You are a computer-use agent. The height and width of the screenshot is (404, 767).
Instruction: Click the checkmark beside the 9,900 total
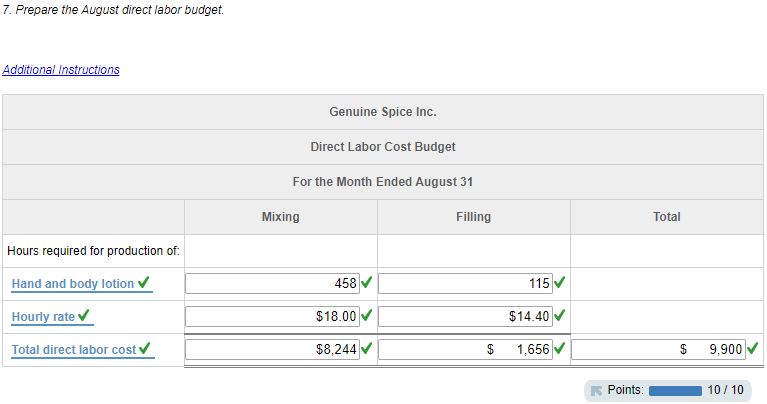click(x=752, y=349)
